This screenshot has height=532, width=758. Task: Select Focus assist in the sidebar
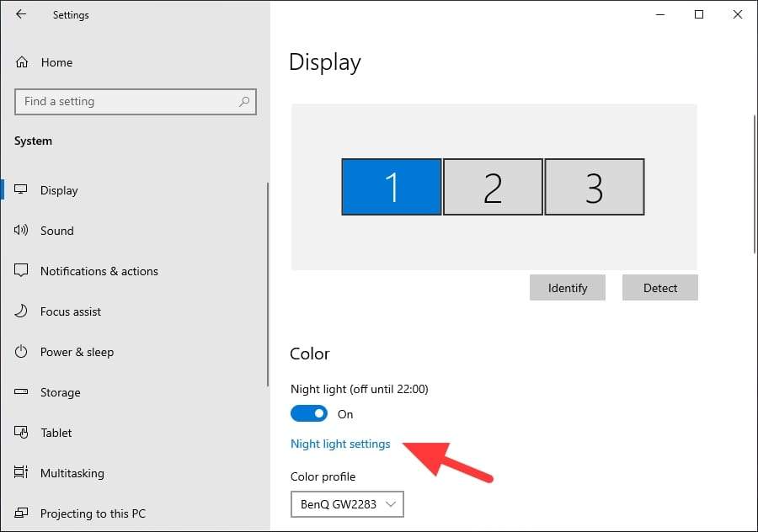(x=72, y=311)
